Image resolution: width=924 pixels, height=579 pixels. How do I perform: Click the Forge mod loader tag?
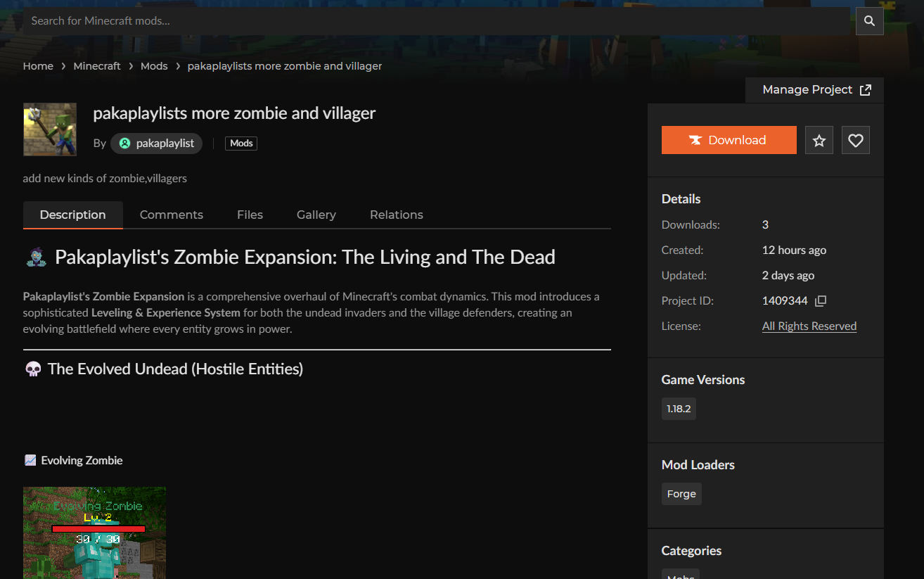click(681, 494)
